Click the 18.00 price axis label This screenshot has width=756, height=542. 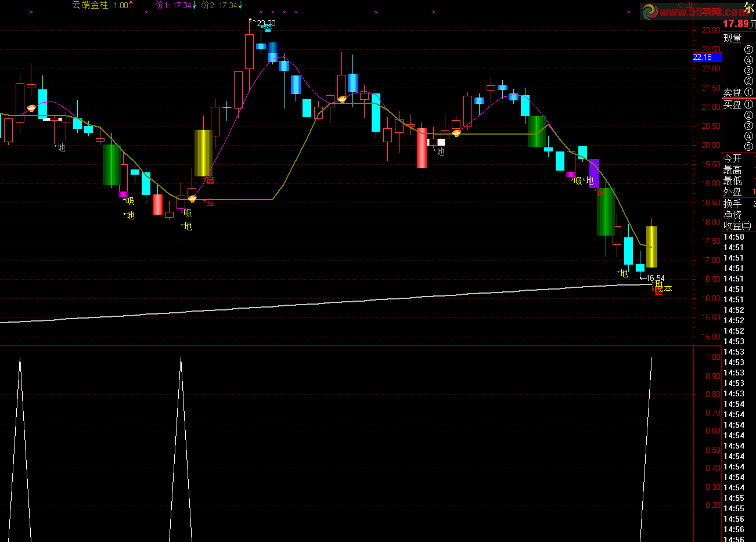[x=711, y=222]
